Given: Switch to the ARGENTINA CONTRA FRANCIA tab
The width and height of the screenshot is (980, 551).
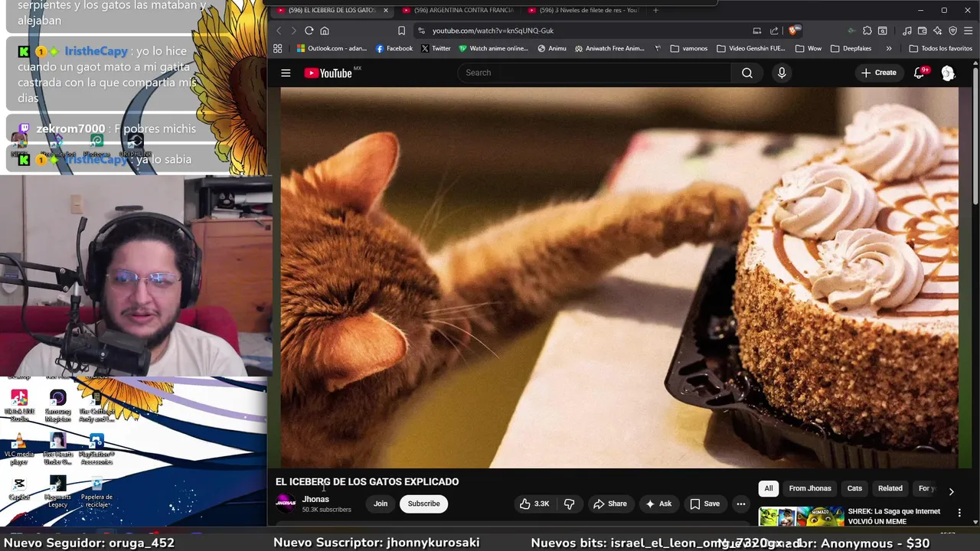Looking at the screenshot, I should [458, 10].
